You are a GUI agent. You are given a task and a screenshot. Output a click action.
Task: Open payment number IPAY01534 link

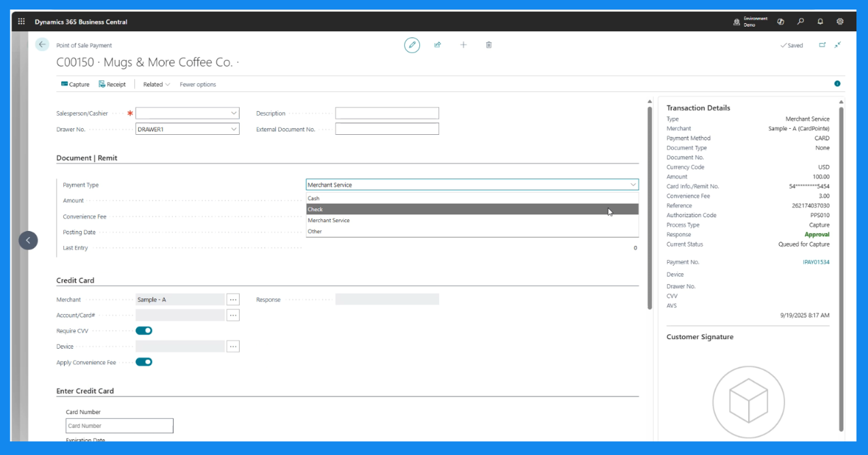[x=816, y=262]
